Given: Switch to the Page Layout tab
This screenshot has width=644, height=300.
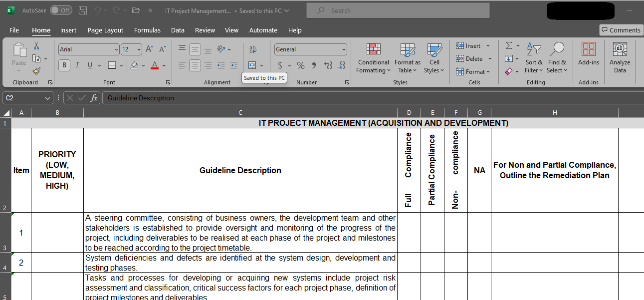Looking at the screenshot, I should click(x=105, y=30).
